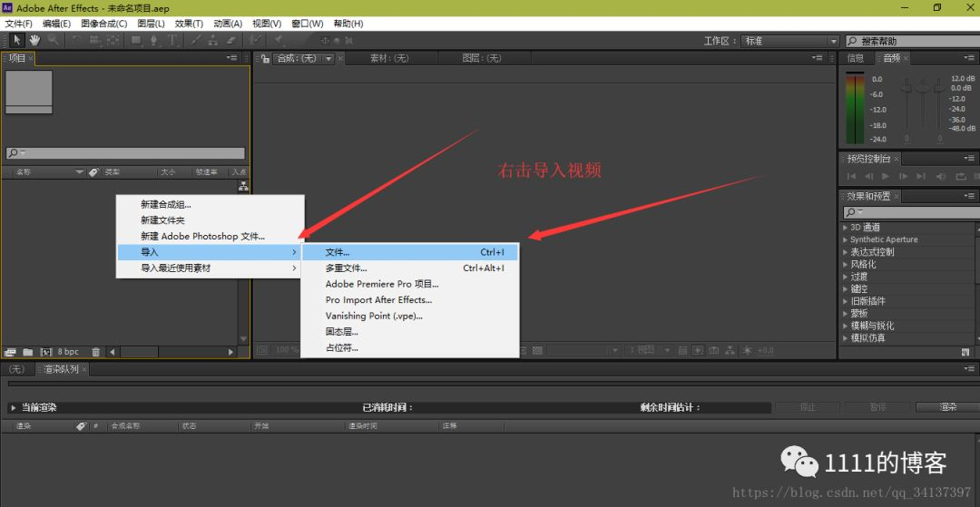Click the 8 bpc color depth setting
This screenshot has width=980, height=507.
click(68, 352)
